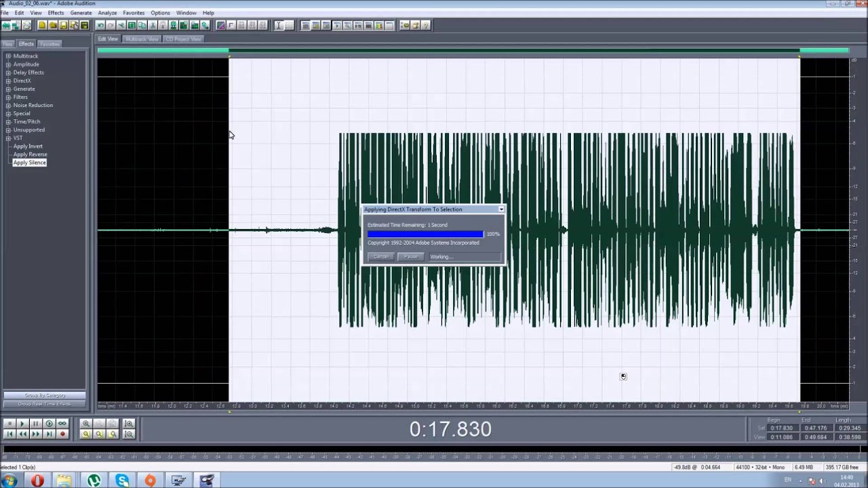Switch to Multitrack View toolbar icon
Image resolution: width=868 pixels, height=488 pixels.
[x=16, y=25]
